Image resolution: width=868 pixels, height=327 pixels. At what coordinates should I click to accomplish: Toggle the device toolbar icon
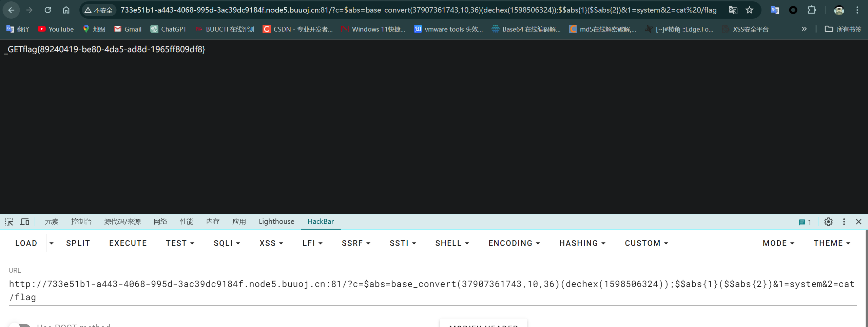click(x=25, y=222)
